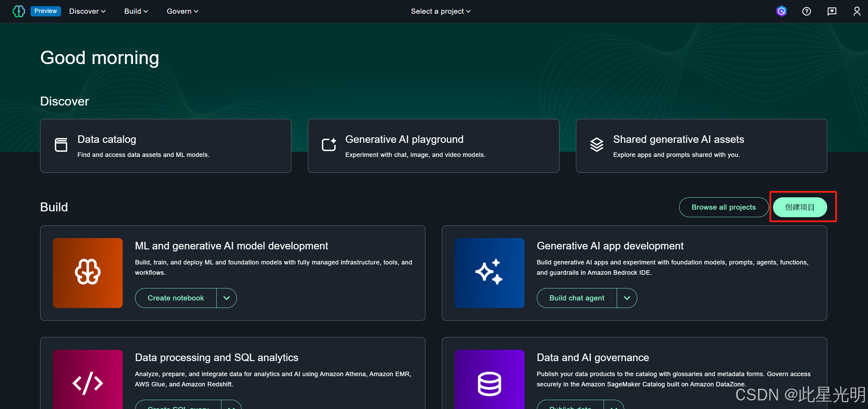Image resolution: width=868 pixels, height=409 pixels.
Task: Open the Build menu in navigation
Action: pyautogui.click(x=136, y=11)
